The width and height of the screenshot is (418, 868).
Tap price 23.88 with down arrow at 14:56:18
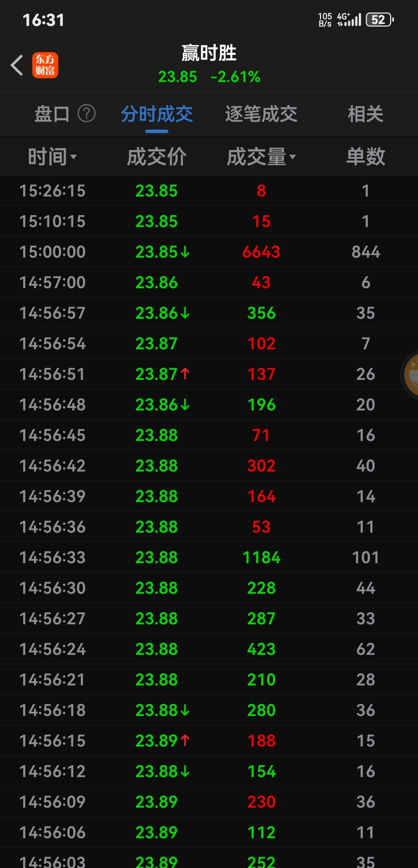(163, 710)
